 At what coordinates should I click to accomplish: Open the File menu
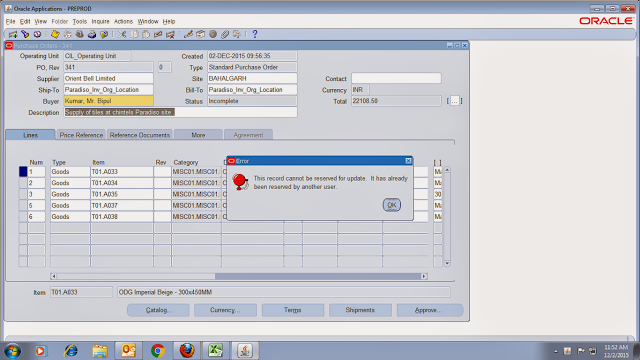(10, 22)
